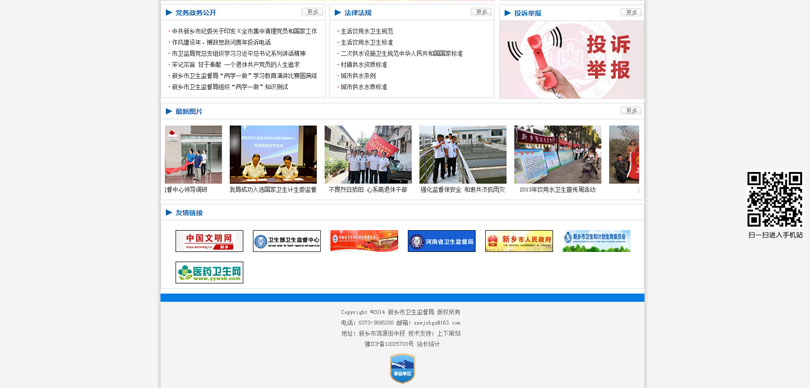Viewport: 810px width, 388px height.
Task: Open photo of officials signing at desk
Action: [x=273, y=154]
